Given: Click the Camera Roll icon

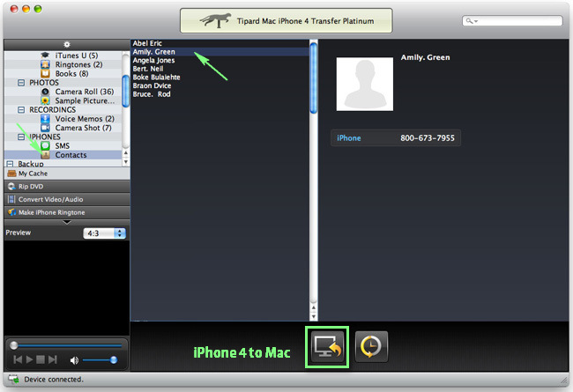Looking at the screenshot, I should click(45, 92).
